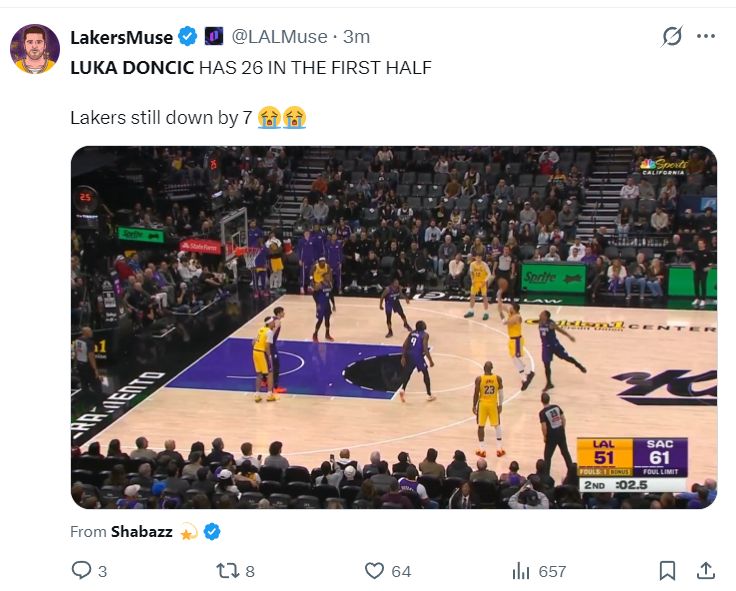The height and width of the screenshot is (591, 736).
Task: Click the purple affiliate badge before @LALMuse
Action: point(214,37)
